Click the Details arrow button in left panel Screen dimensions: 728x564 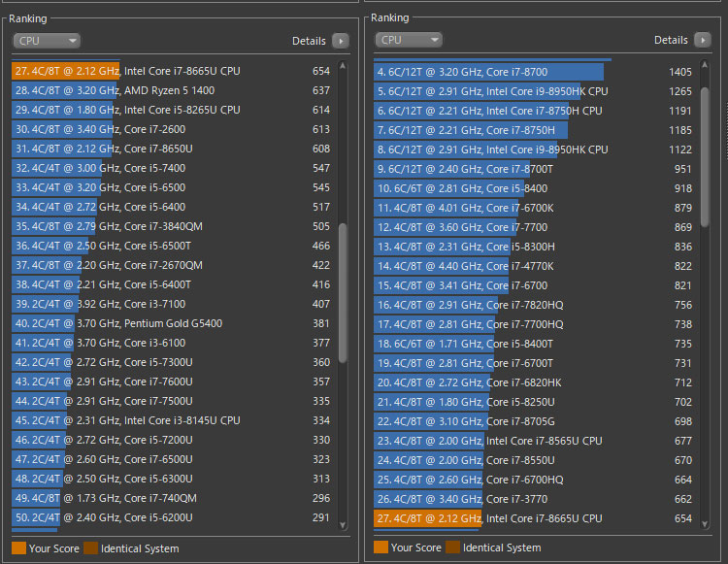(x=341, y=41)
